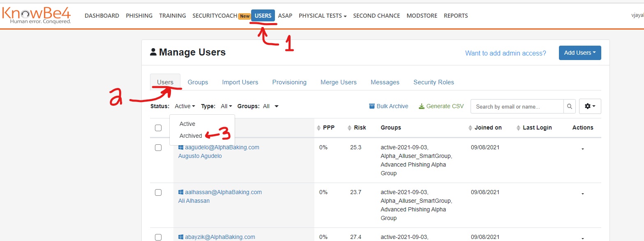Open the gear settings dropdown
Screen dimensions: 644x241
click(x=590, y=106)
